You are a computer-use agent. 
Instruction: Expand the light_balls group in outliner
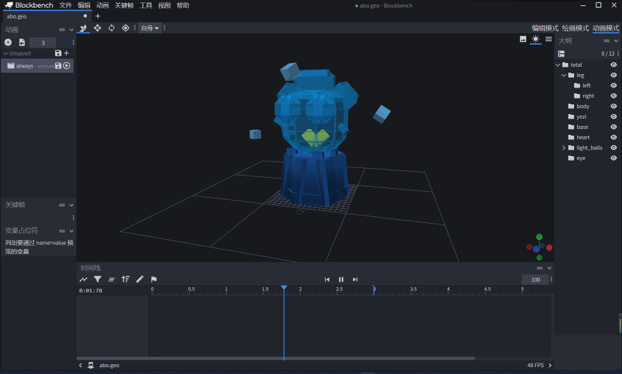pos(564,148)
